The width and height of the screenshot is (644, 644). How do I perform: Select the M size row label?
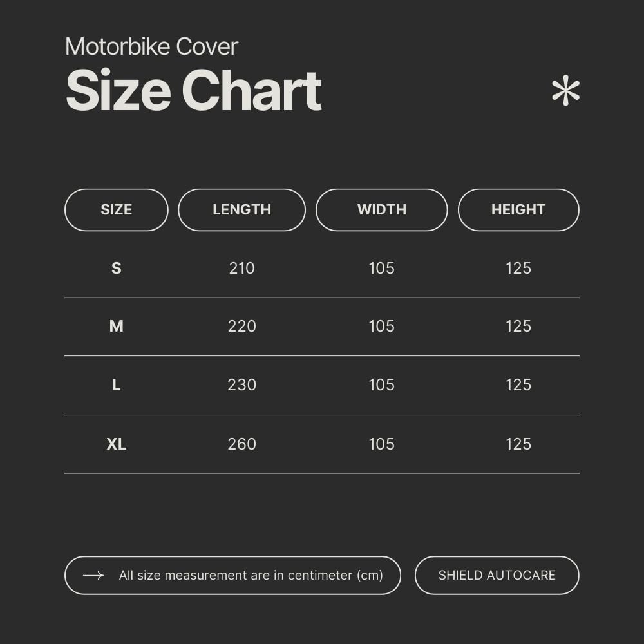click(x=117, y=327)
